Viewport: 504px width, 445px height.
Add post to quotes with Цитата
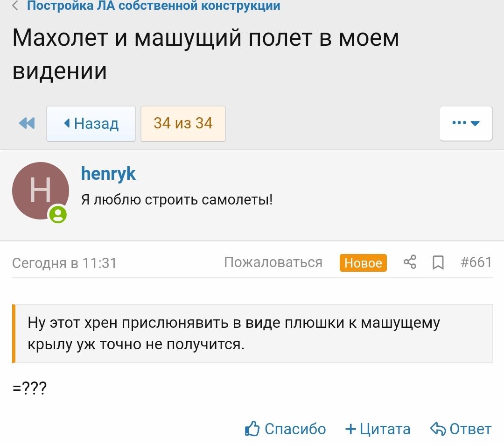pos(378,429)
